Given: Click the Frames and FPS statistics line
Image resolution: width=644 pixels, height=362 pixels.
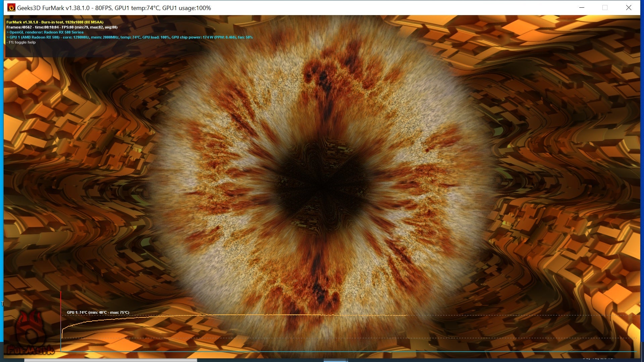Looking at the screenshot, I should click(62, 27).
